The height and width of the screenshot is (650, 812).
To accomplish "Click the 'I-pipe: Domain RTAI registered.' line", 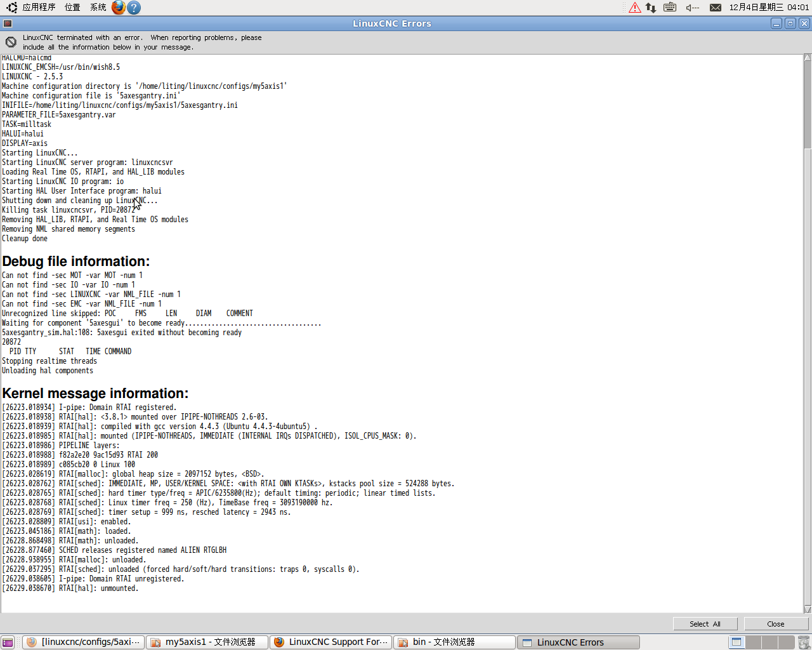I will coord(89,408).
